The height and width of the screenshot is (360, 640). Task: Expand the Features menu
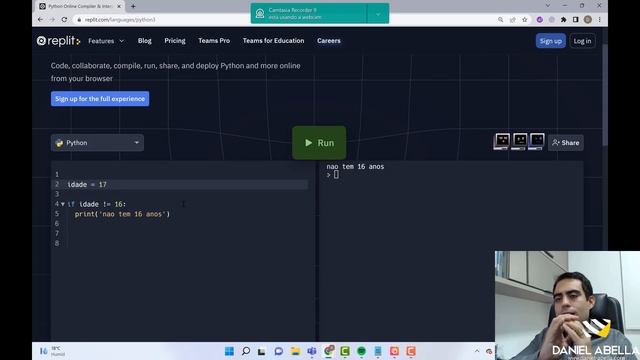tap(106, 41)
